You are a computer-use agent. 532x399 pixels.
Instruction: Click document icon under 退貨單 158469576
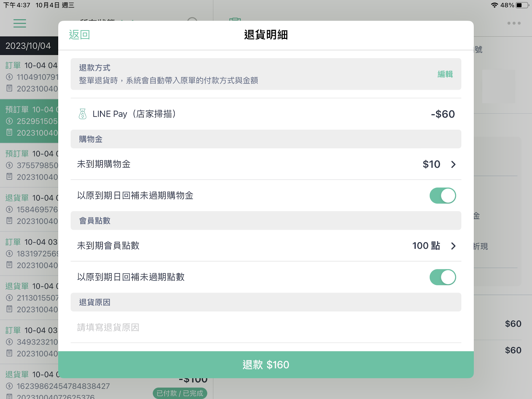[x=9, y=221]
